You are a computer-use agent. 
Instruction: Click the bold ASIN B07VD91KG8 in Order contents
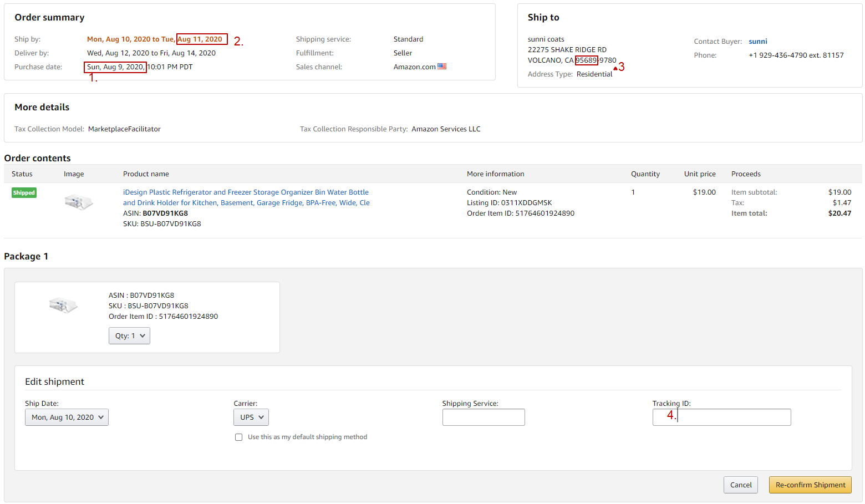165,213
